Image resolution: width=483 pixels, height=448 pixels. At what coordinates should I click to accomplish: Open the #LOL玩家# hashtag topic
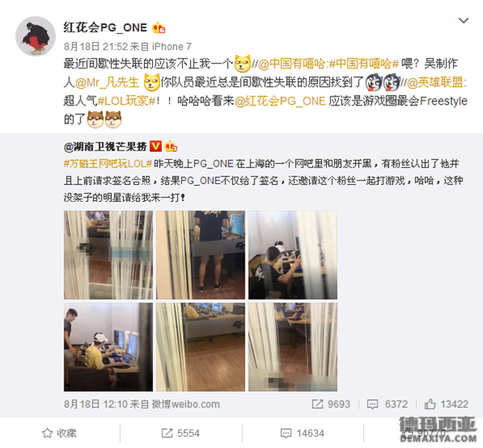point(126,101)
